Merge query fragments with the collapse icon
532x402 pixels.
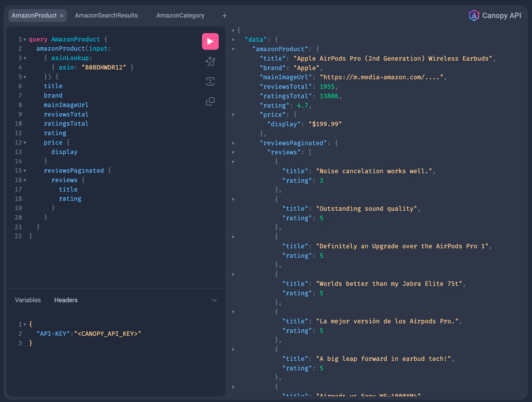tap(210, 82)
